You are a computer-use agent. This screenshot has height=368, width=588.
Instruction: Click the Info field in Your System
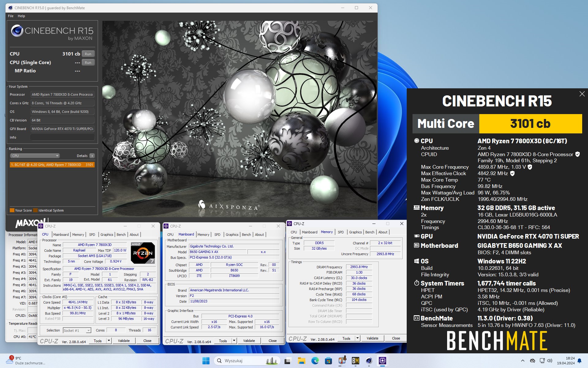click(62, 137)
